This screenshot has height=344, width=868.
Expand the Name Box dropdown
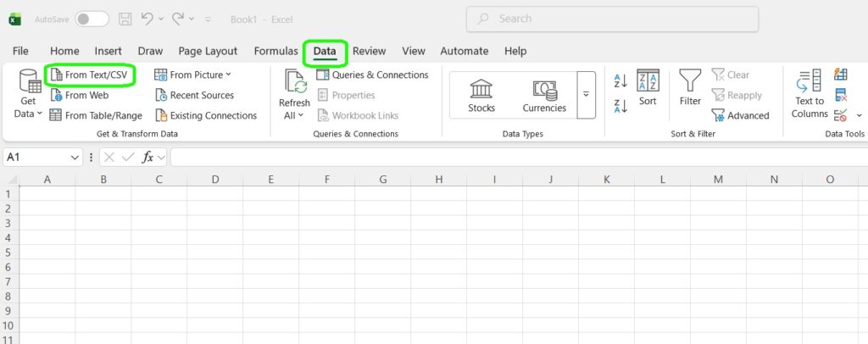coord(75,158)
